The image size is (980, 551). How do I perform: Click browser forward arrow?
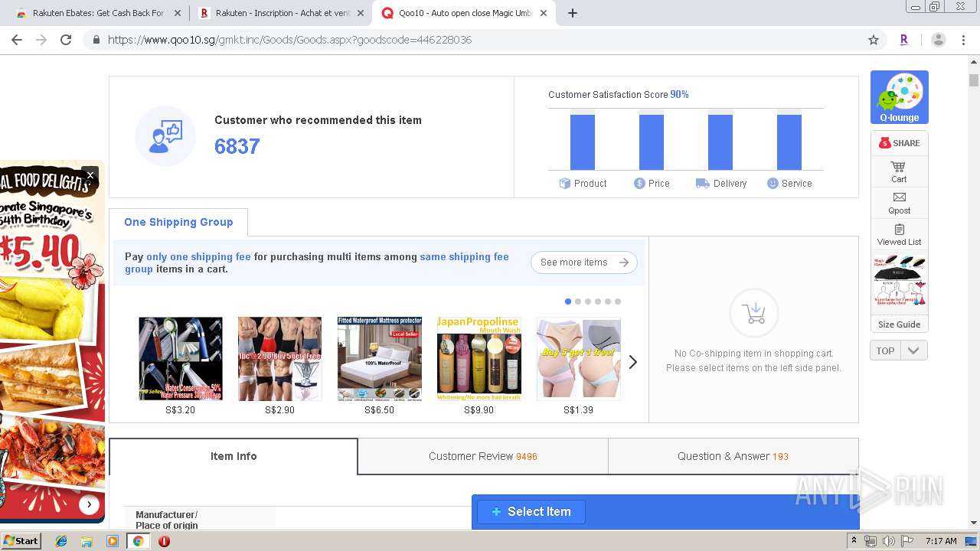pos(41,40)
